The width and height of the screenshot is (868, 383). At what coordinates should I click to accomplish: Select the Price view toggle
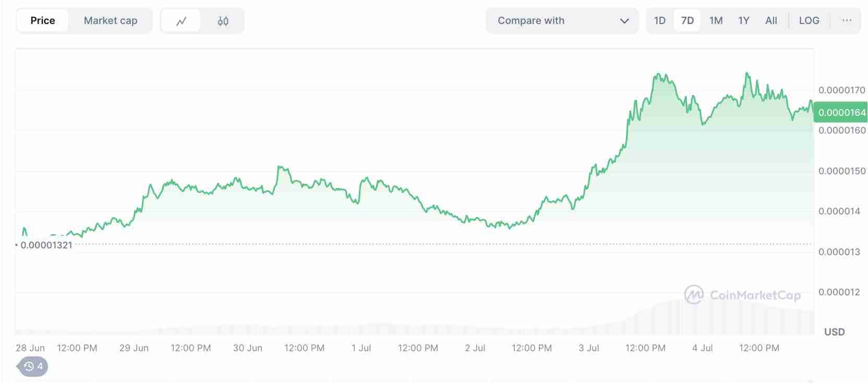click(x=43, y=20)
